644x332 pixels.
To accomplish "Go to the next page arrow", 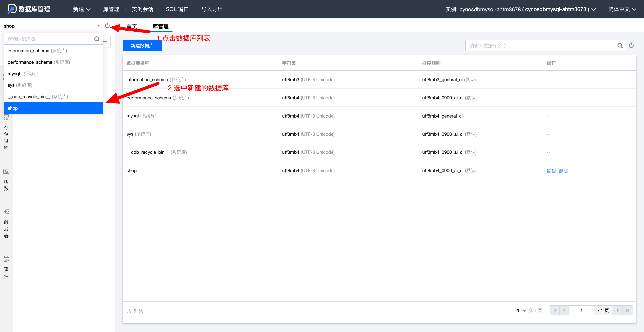I will [x=618, y=310].
